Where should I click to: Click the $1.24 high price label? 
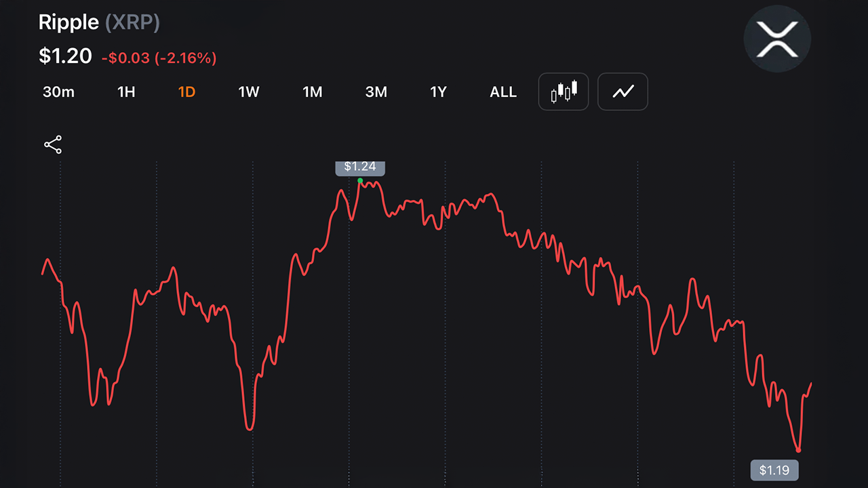[x=360, y=167]
